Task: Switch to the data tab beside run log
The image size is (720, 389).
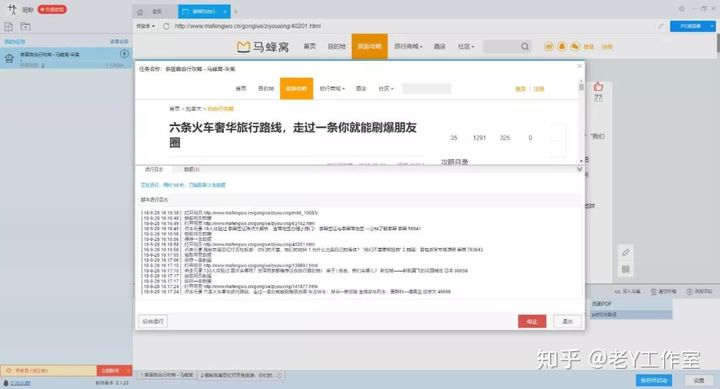Action: point(191,169)
